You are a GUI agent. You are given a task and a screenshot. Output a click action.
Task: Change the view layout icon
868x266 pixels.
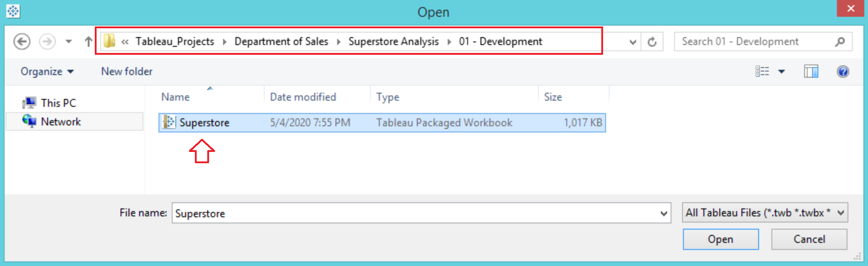762,71
